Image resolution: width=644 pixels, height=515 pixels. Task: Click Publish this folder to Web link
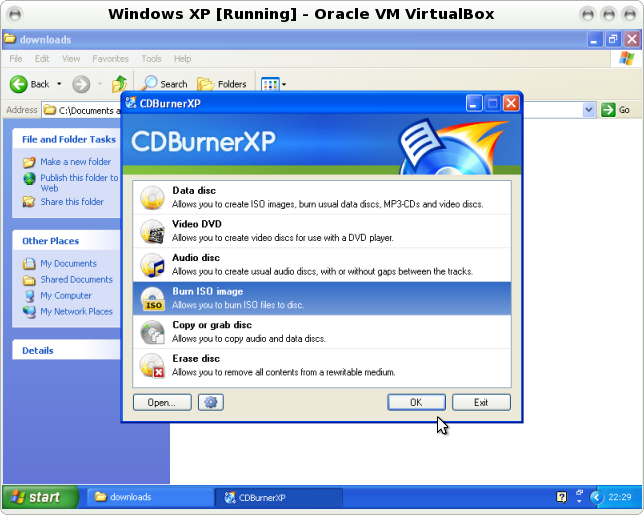point(79,183)
